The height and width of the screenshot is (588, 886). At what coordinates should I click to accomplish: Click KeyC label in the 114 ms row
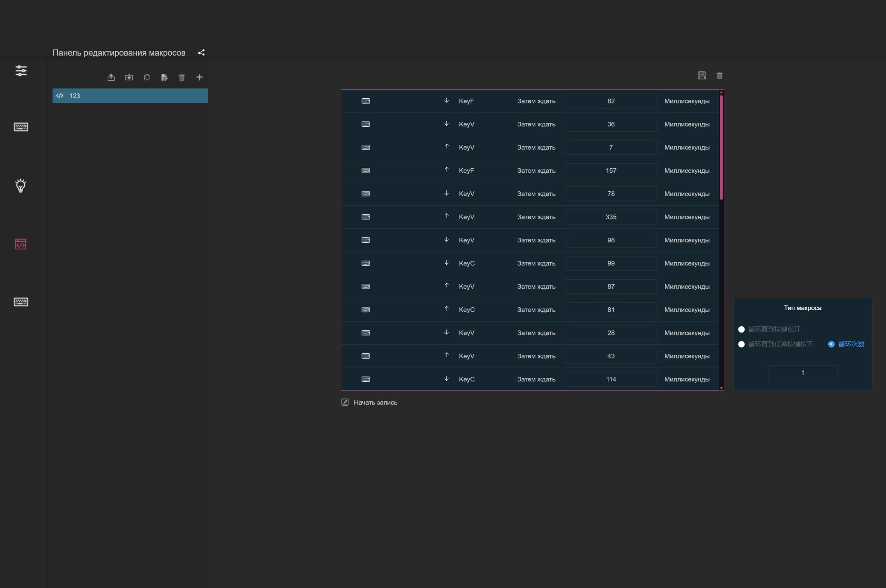(467, 379)
